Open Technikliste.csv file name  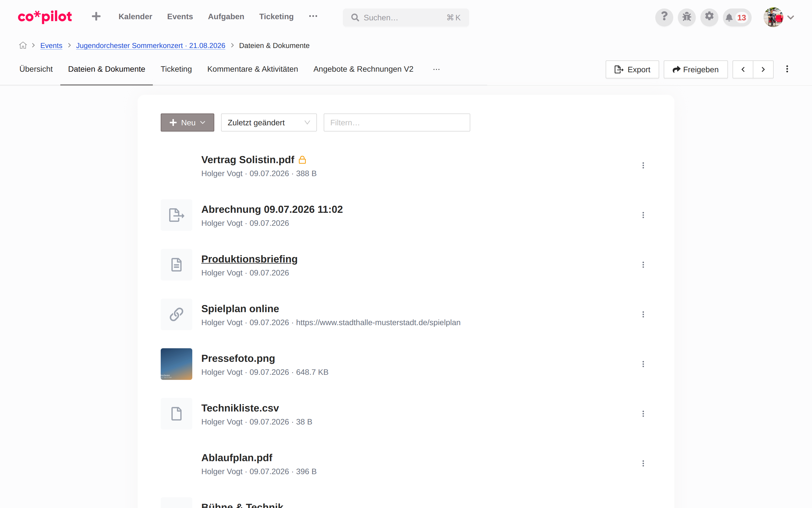pyautogui.click(x=240, y=408)
